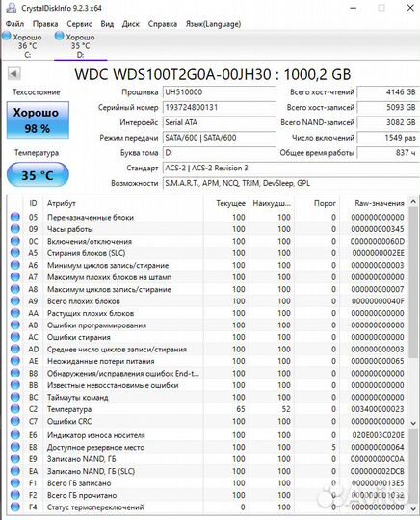The image size is (420, 520).
Task: Open the Диск menu
Action: point(131,24)
